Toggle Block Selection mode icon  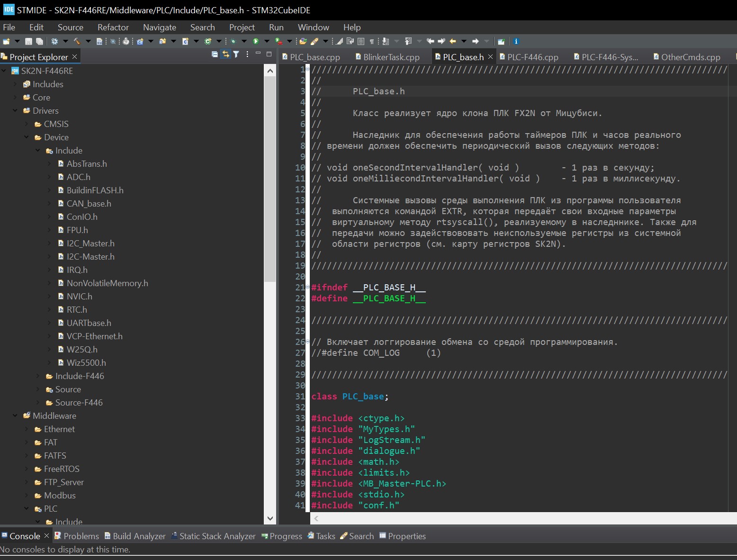(361, 41)
